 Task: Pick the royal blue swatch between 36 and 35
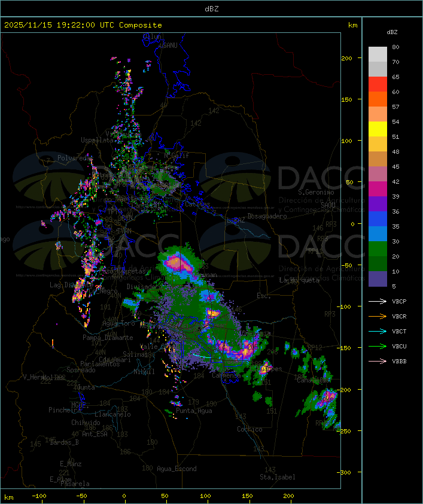point(378,218)
